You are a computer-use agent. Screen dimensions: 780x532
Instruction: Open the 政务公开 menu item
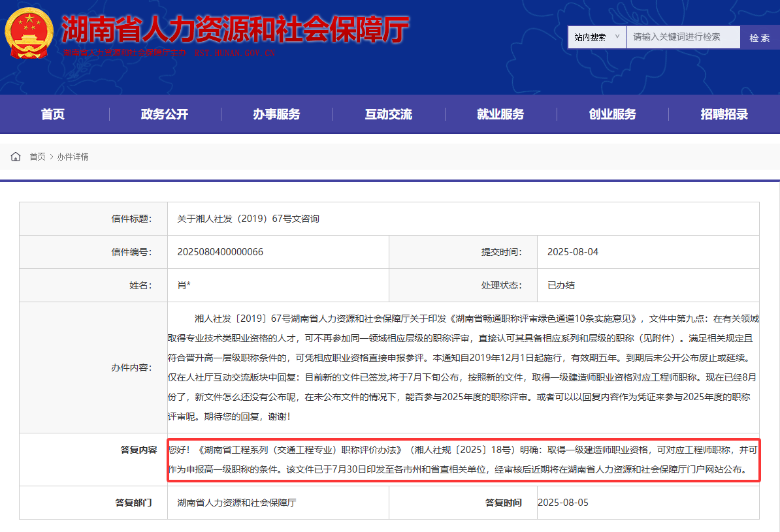[x=165, y=114]
